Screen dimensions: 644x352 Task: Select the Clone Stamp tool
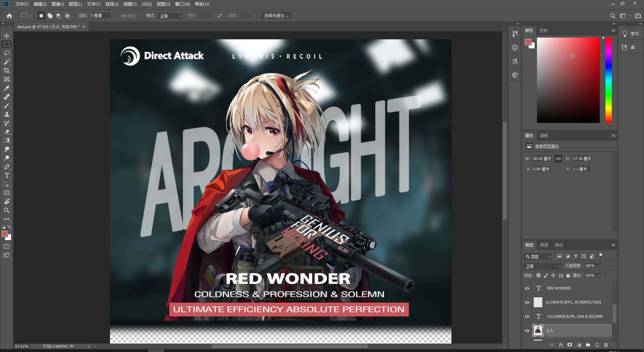click(x=7, y=114)
